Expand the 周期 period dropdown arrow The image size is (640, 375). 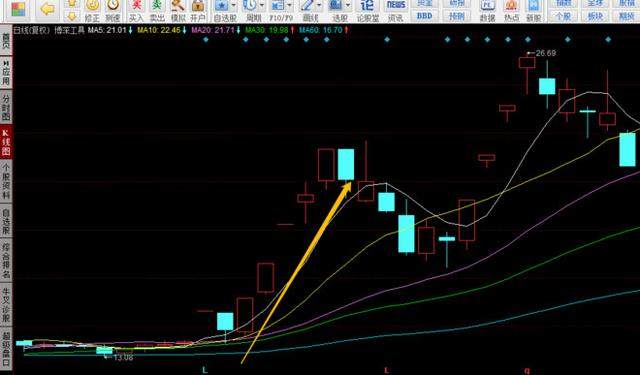[262, 6]
